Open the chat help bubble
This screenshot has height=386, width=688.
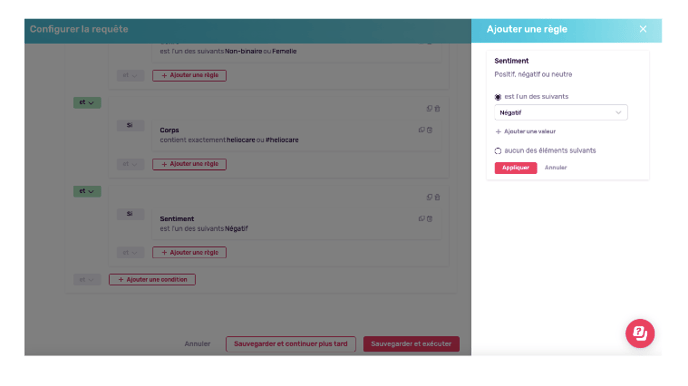(640, 333)
